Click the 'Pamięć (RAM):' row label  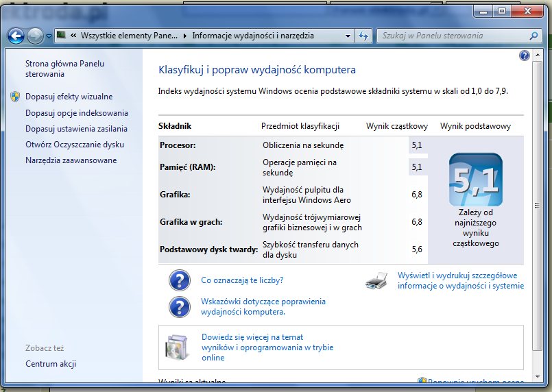[x=188, y=167]
